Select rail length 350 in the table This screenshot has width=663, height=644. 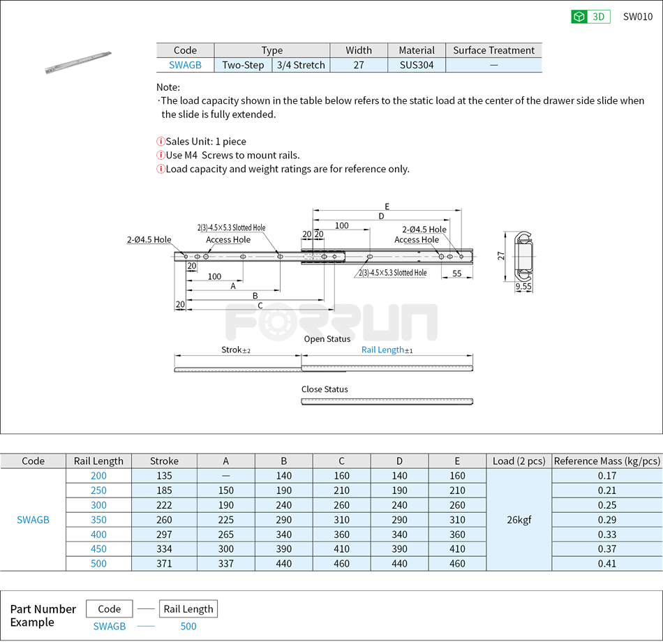(98, 520)
